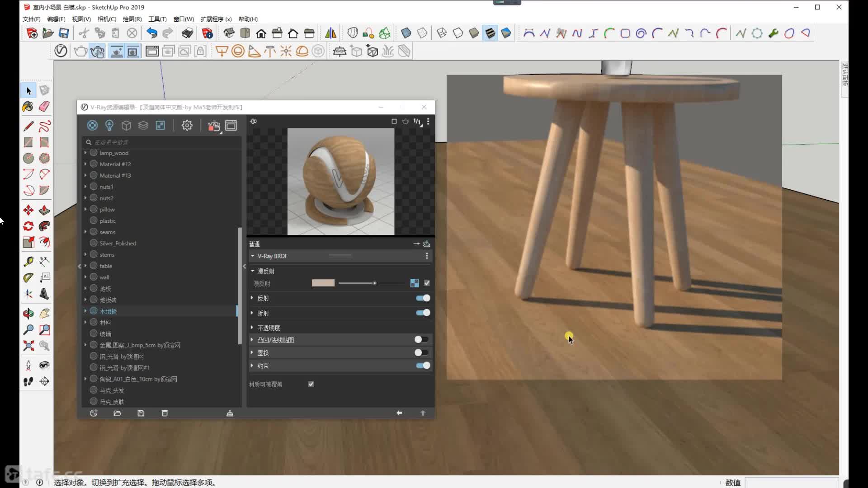Collapse the V-Ray BRDF section

(253, 256)
